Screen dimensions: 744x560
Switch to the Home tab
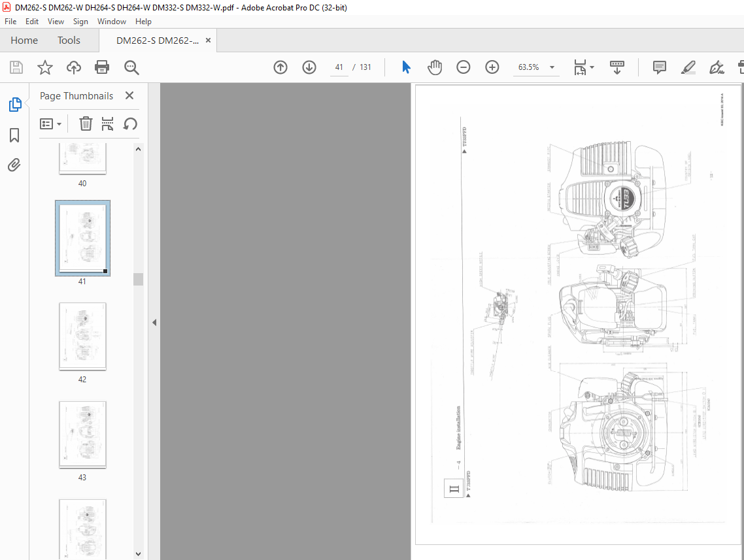pos(24,41)
